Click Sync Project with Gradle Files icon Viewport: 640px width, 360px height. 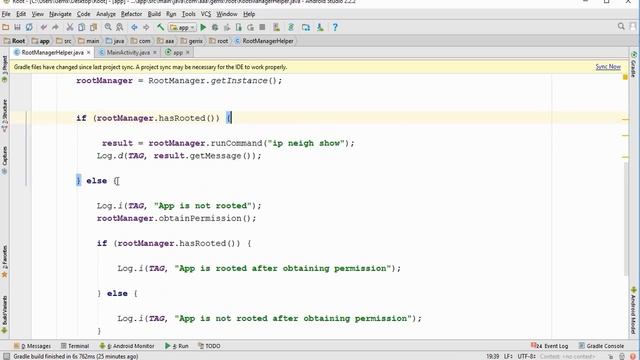pos(291,27)
